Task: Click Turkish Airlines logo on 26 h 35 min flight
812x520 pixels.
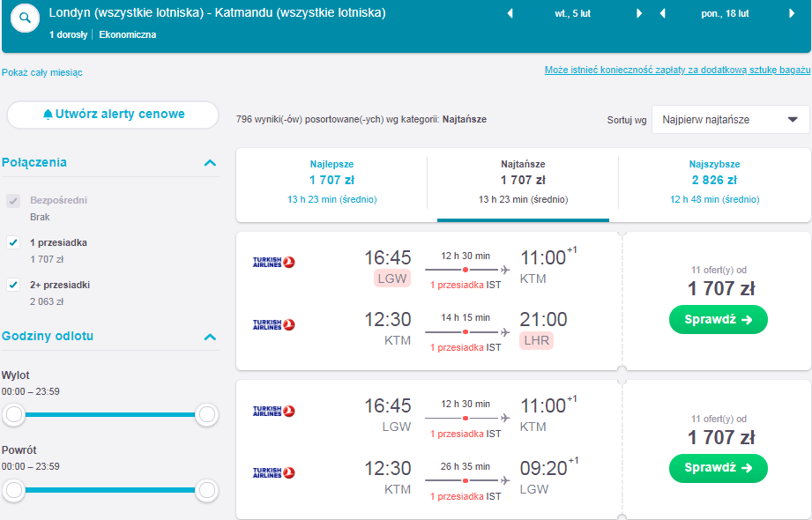Action: 273,472
